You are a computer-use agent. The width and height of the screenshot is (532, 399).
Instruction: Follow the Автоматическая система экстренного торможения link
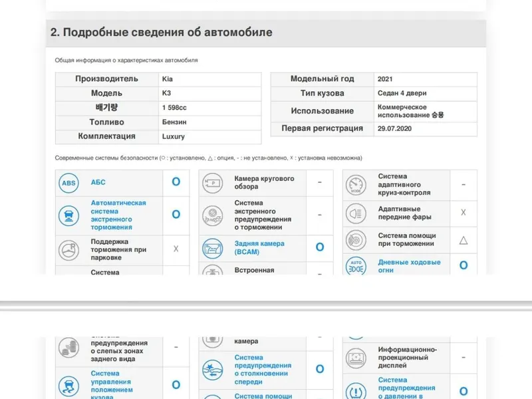[x=118, y=215]
